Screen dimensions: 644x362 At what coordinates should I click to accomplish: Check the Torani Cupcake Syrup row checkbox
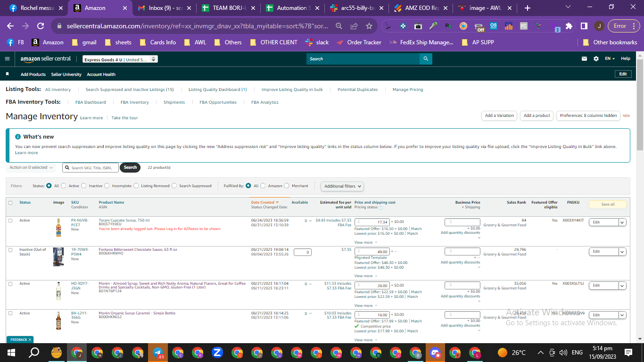pyautogui.click(x=10, y=221)
